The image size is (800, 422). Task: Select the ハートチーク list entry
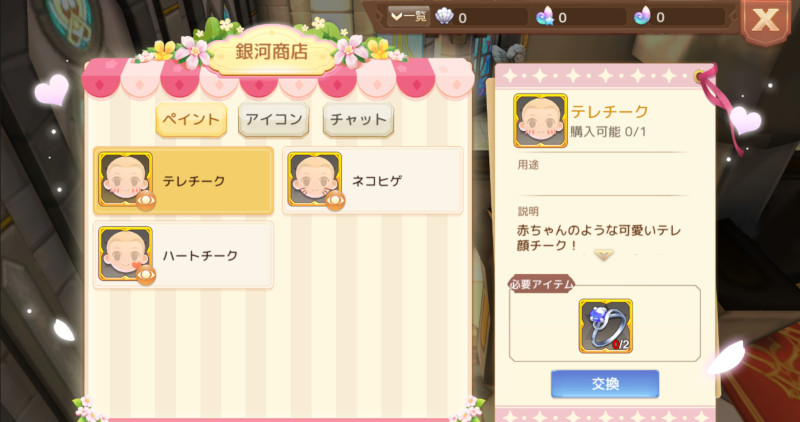click(183, 254)
